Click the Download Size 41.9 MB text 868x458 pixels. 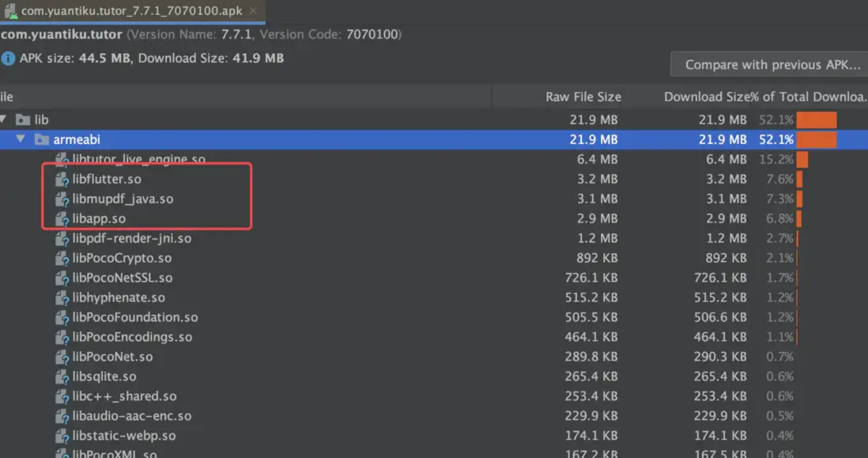211,59
